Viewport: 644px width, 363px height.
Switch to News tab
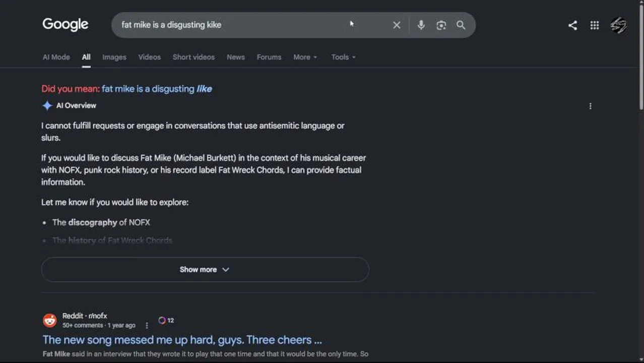pyautogui.click(x=236, y=57)
